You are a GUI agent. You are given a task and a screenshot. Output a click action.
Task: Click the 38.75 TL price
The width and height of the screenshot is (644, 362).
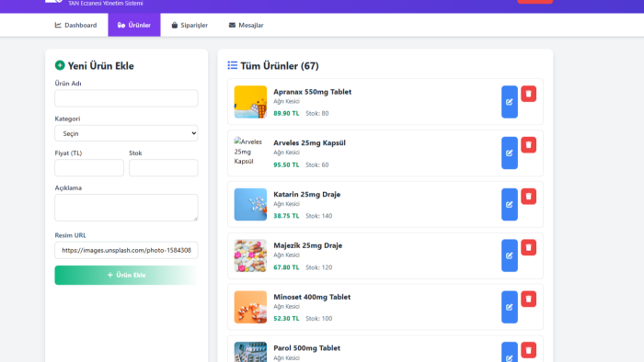tap(286, 216)
